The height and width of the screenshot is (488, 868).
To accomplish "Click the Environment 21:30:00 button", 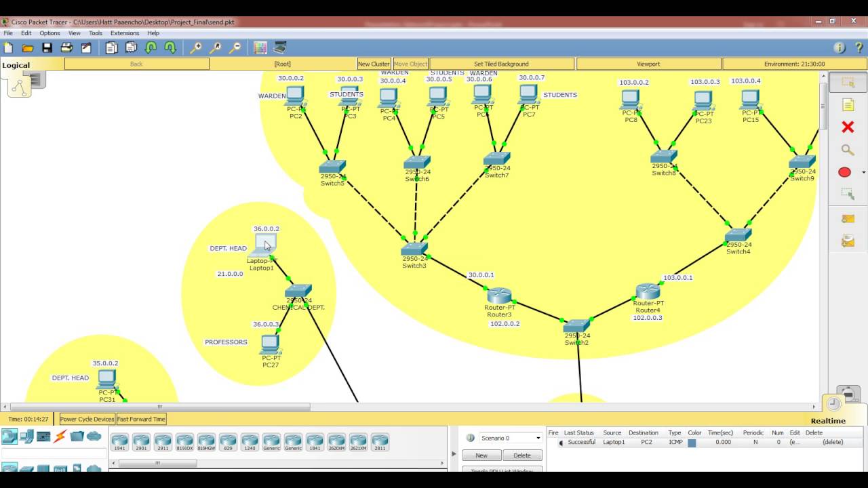I will pyautogui.click(x=794, y=64).
